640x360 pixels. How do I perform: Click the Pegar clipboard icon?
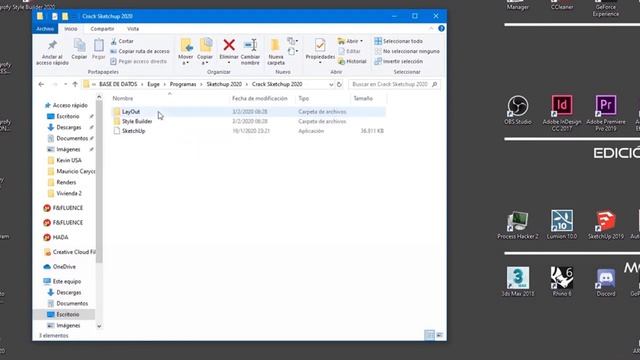[x=98, y=45]
